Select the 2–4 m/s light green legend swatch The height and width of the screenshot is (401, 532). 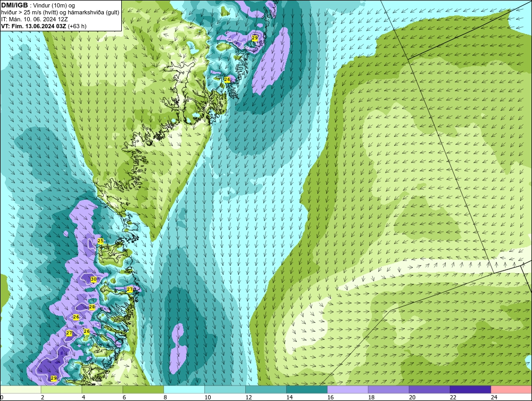point(61,389)
